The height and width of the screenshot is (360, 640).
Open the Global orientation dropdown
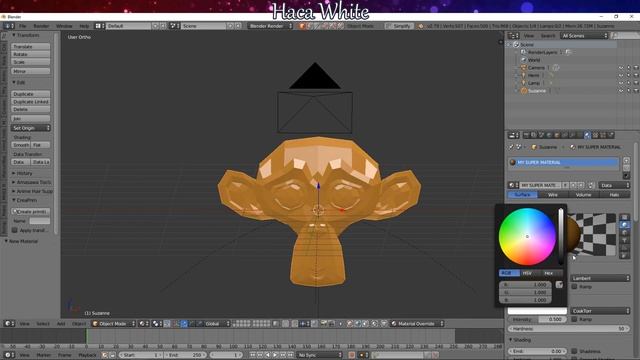coord(217,324)
